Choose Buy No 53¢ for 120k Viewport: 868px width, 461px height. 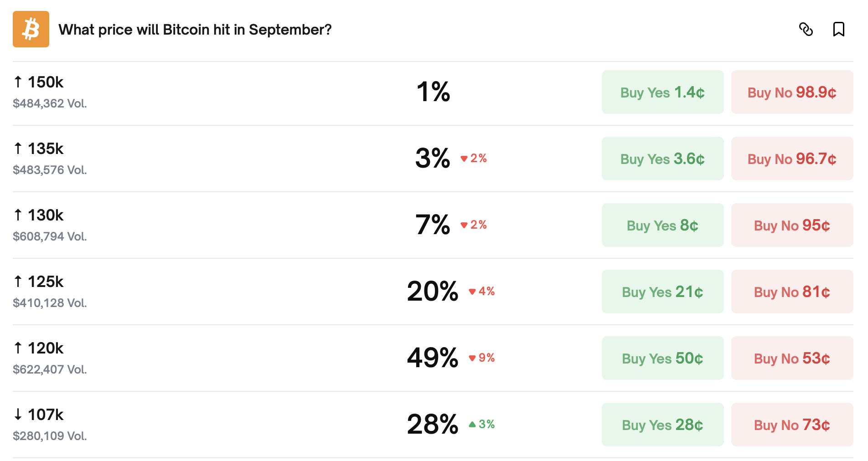(791, 359)
